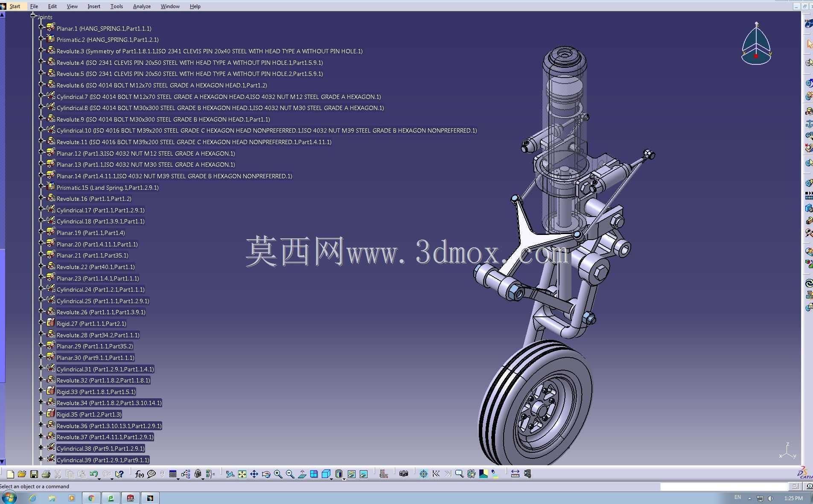Click the Zoom Out magnifier icon
This screenshot has height=504, width=813.
(x=290, y=474)
